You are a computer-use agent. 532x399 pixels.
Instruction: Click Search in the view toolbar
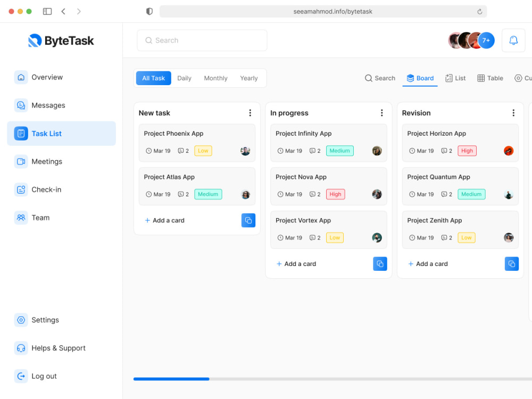(x=380, y=78)
